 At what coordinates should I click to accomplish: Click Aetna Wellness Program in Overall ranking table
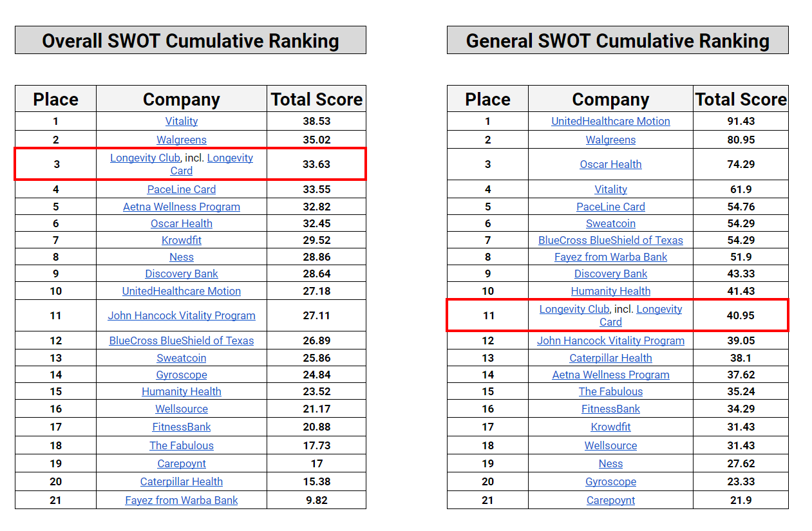click(181, 207)
